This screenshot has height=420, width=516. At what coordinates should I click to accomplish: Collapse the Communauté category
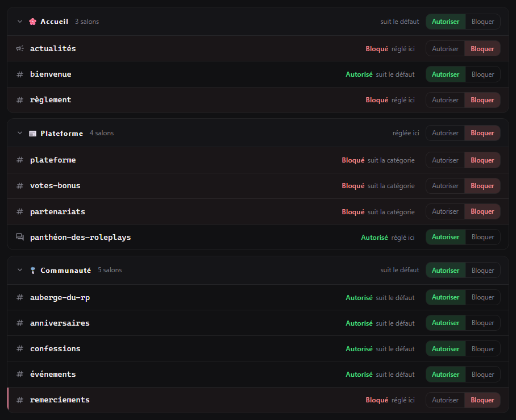pos(20,270)
